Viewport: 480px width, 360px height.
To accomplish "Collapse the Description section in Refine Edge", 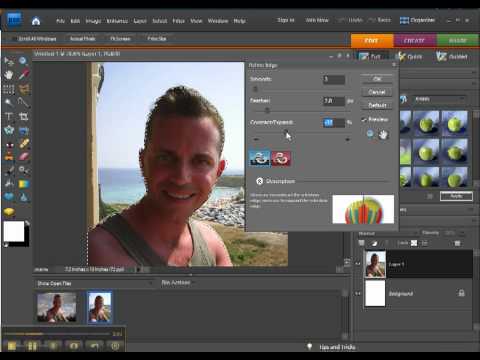I will pyautogui.click(x=259, y=181).
